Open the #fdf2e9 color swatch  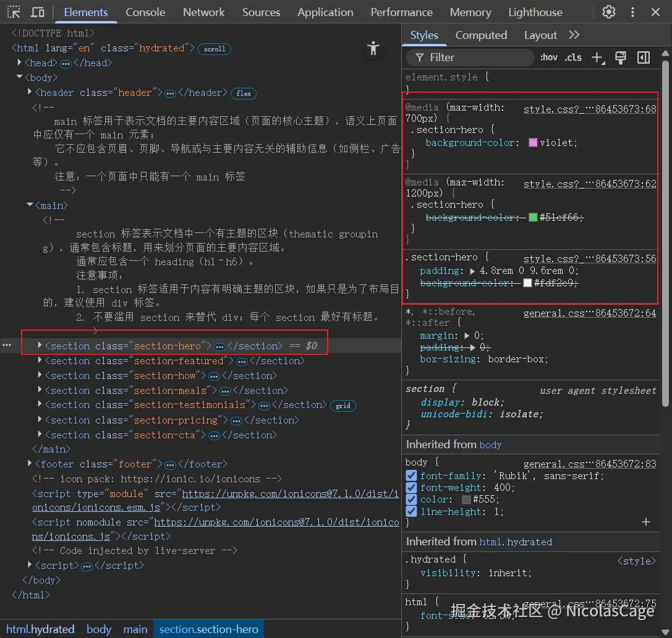coord(527,283)
